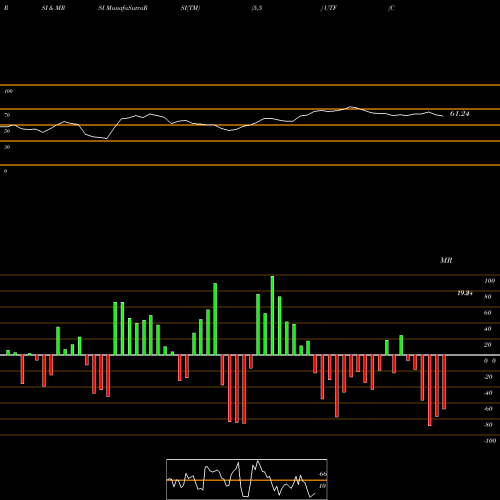This screenshot has height=500, width=500.
Task: Click the -100 axis label in the MR panel
Action: click(490, 441)
